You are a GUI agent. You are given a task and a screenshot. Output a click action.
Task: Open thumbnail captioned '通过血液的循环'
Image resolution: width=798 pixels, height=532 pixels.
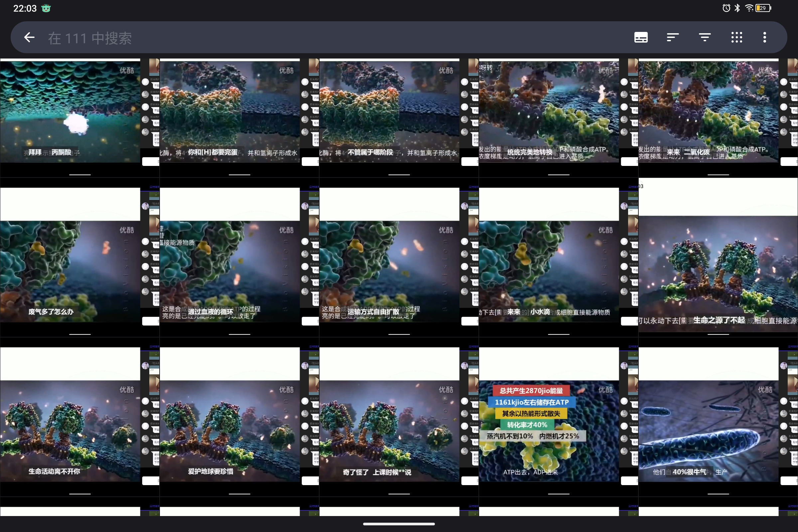tap(239, 257)
